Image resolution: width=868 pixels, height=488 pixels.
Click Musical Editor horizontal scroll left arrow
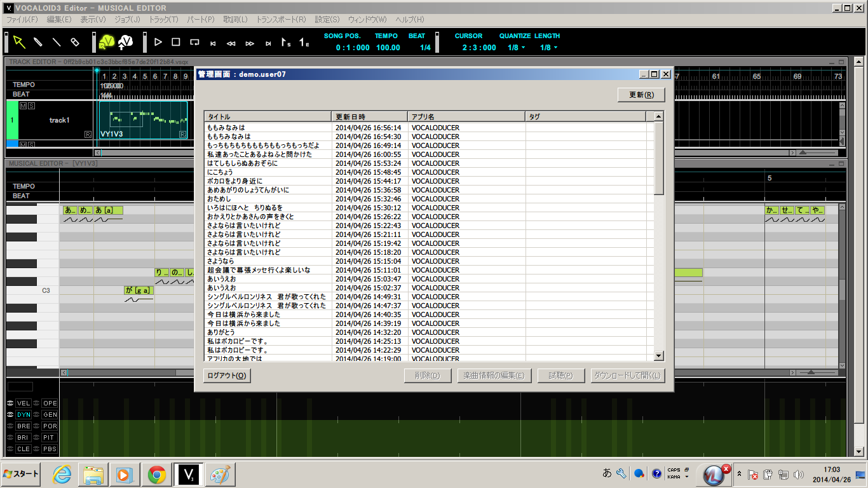pyautogui.click(x=64, y=372)
